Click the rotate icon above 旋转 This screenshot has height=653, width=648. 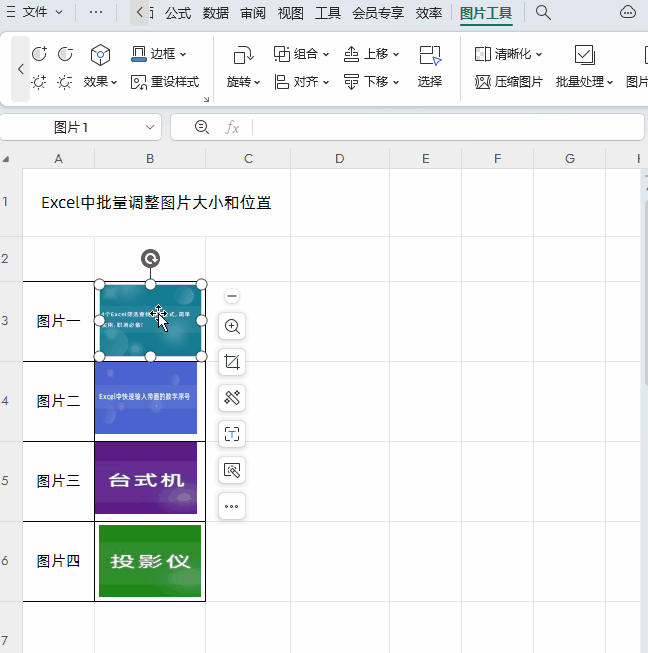pos(243,55)
